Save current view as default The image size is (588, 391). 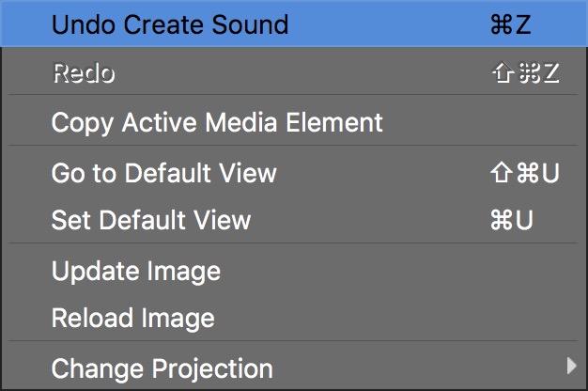151,221
